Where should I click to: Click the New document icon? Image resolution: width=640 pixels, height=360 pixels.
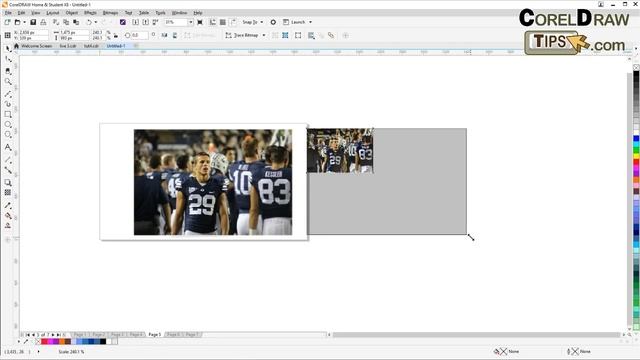[7, 22]
